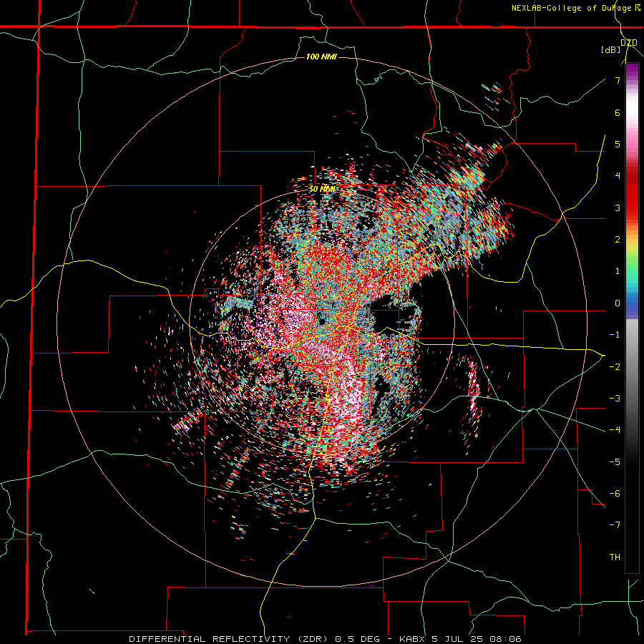Click the [dB] unit label

611,50
